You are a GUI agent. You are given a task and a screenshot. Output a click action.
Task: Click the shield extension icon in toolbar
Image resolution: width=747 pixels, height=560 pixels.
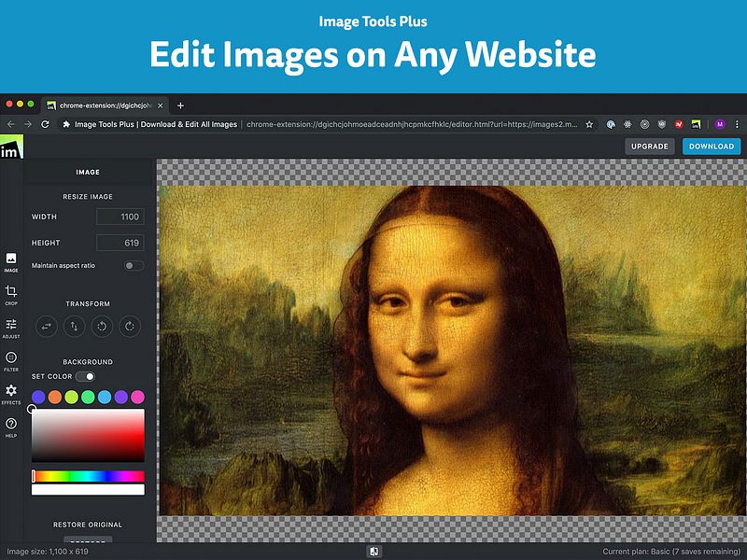(662, 124)
